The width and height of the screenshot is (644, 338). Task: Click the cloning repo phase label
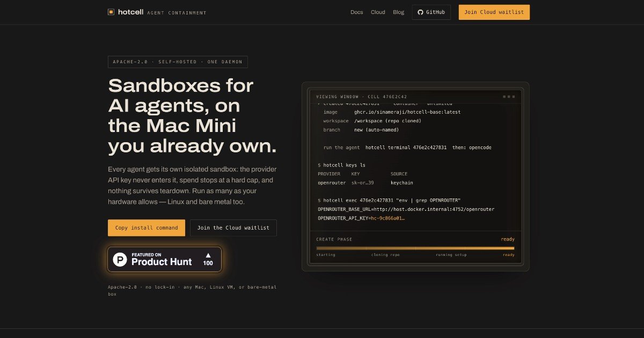[385, 255]
